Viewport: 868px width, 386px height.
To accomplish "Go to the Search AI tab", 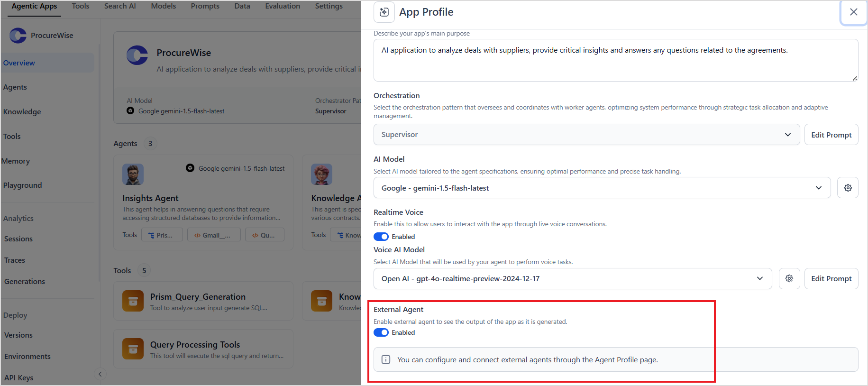I will point(120,6).
